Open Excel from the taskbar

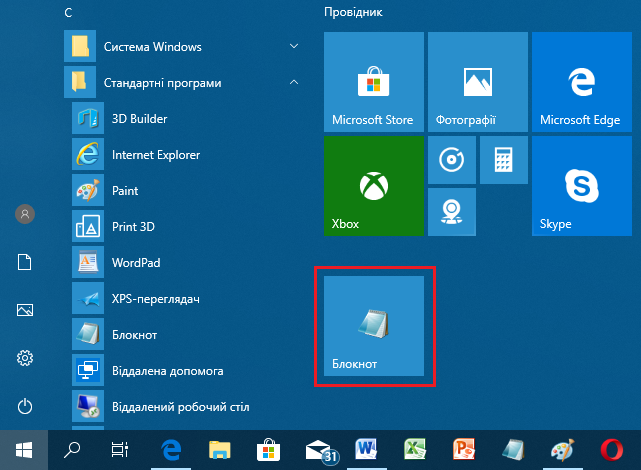pos(415,450)
